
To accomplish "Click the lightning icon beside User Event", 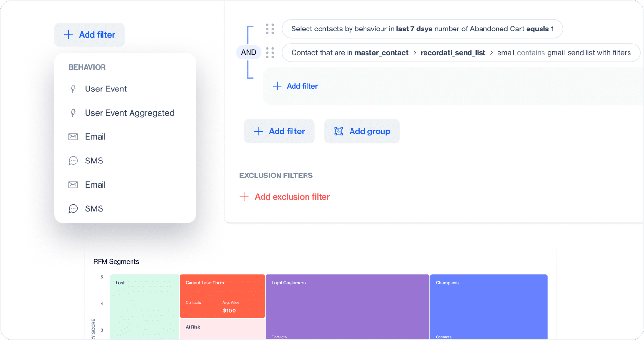I will pos(73,89).
